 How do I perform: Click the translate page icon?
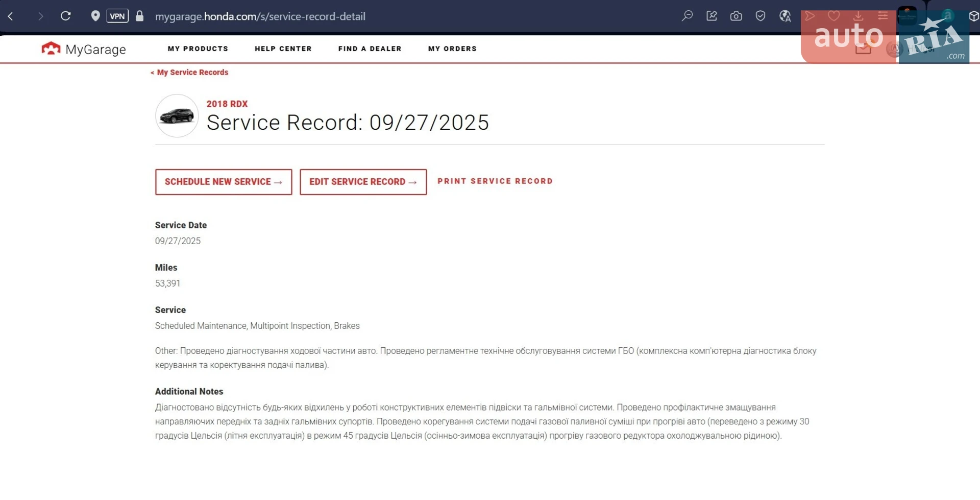point(785,16)
